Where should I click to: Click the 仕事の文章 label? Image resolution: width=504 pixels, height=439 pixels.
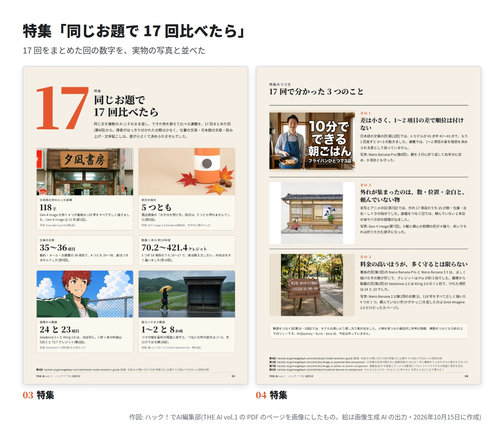coord(47,240)
